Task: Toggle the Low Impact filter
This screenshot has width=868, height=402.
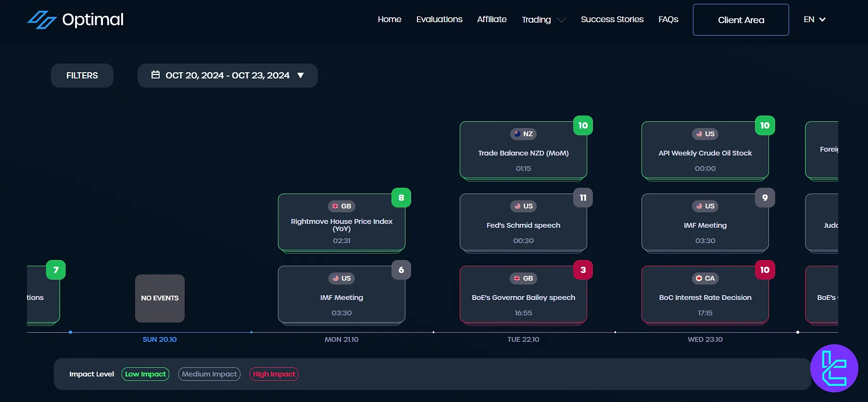Action: (145, 374)
